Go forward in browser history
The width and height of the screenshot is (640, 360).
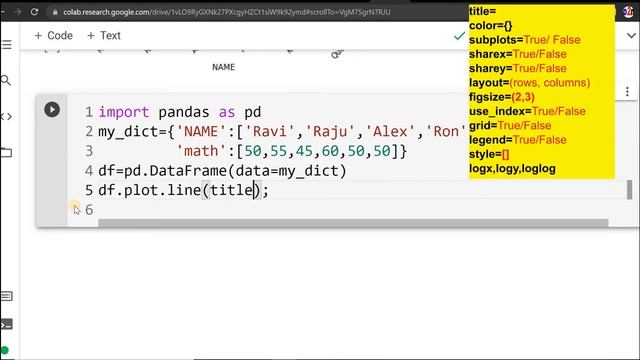pos(18,12)
